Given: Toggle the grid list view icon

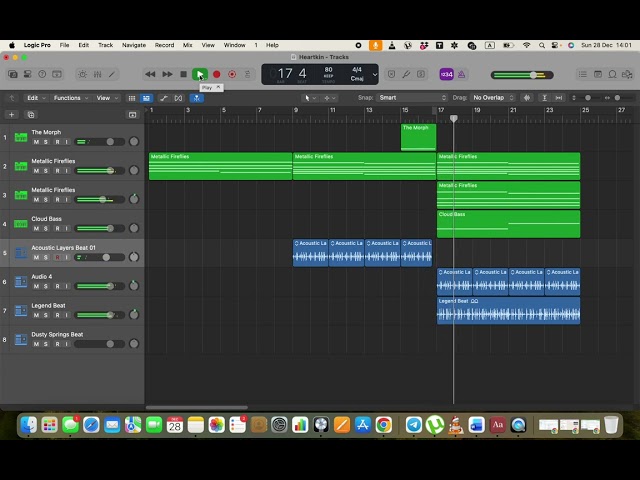Looking at the screenshot, I should click(132, 98).
